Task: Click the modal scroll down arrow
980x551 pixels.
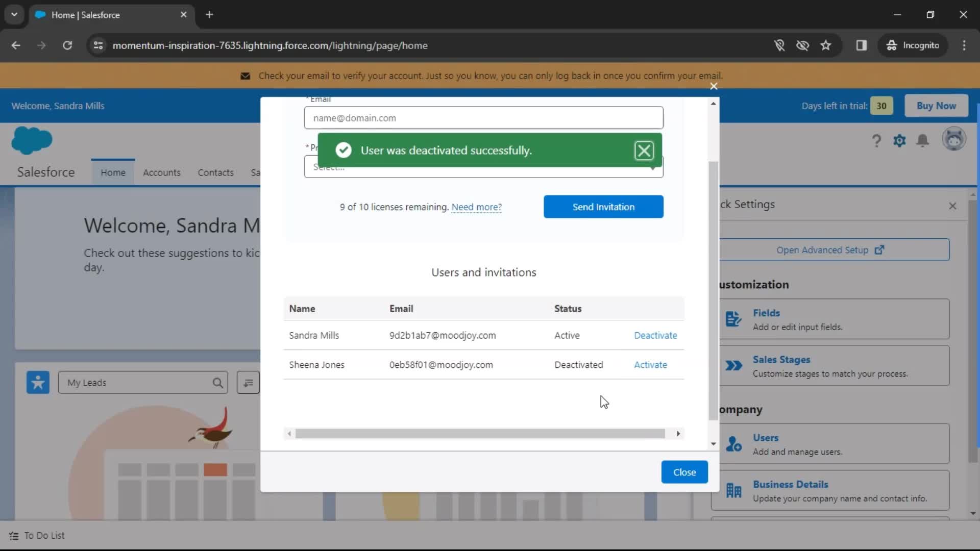Action: point(714,444)
